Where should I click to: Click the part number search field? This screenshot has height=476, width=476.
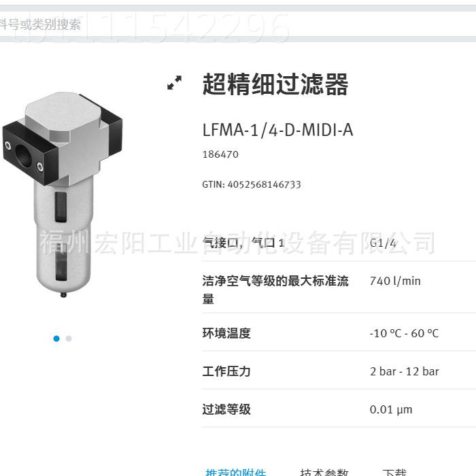tap(238, 24)
